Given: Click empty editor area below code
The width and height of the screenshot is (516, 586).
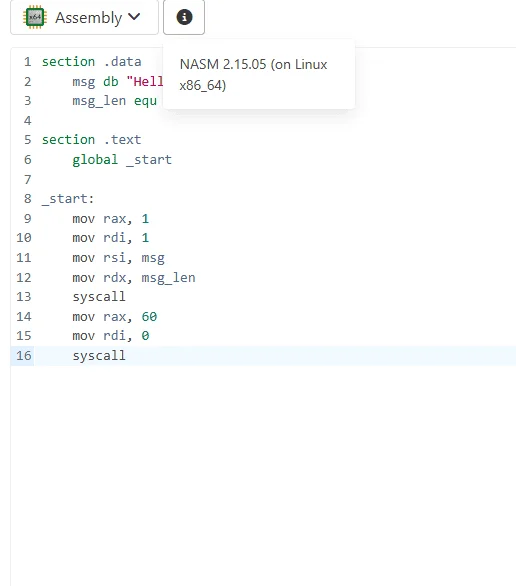Looking at the screenshot, I should 263,475.
